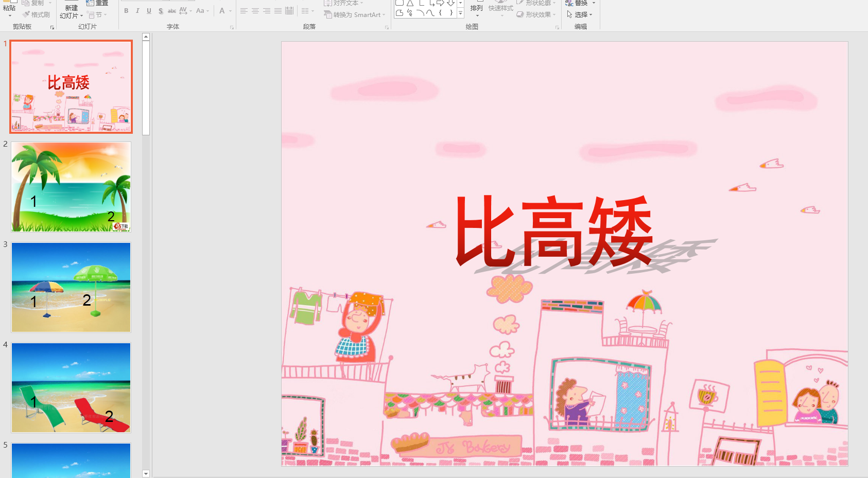Apply underline to selected text
This screenshot has height=478, width=868.
pyautogui.click(x=149, y=10)
